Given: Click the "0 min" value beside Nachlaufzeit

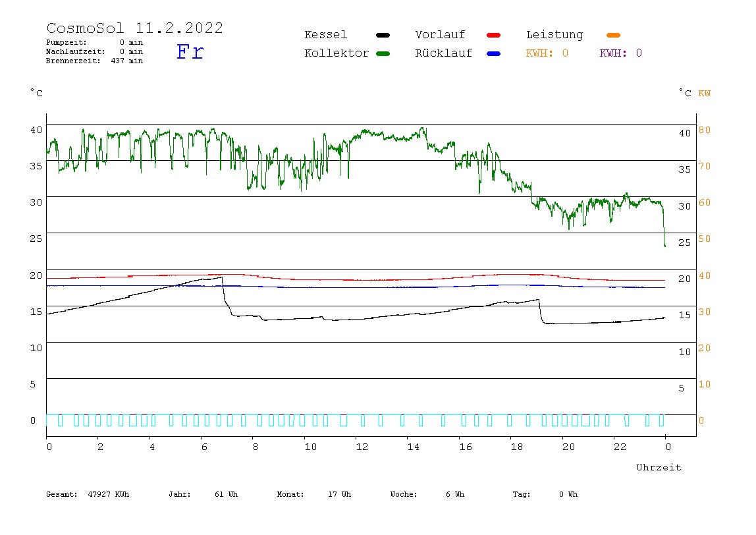Looking at the screenshot, I should pyautogui.click(x=131, y=51).
